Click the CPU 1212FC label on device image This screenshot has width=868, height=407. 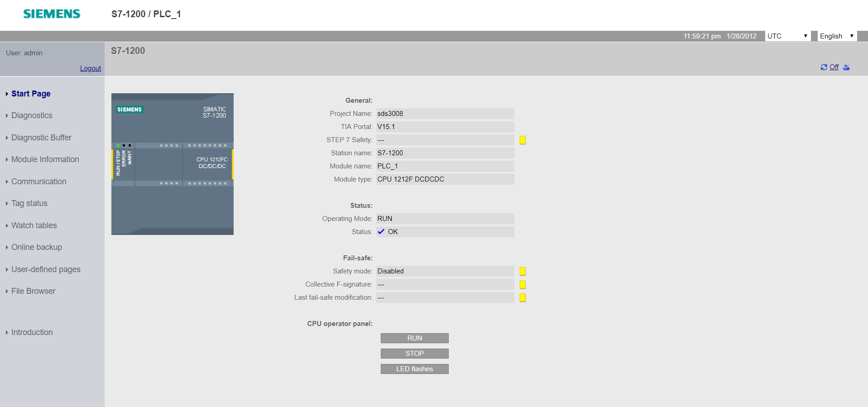tap(212, 159)
